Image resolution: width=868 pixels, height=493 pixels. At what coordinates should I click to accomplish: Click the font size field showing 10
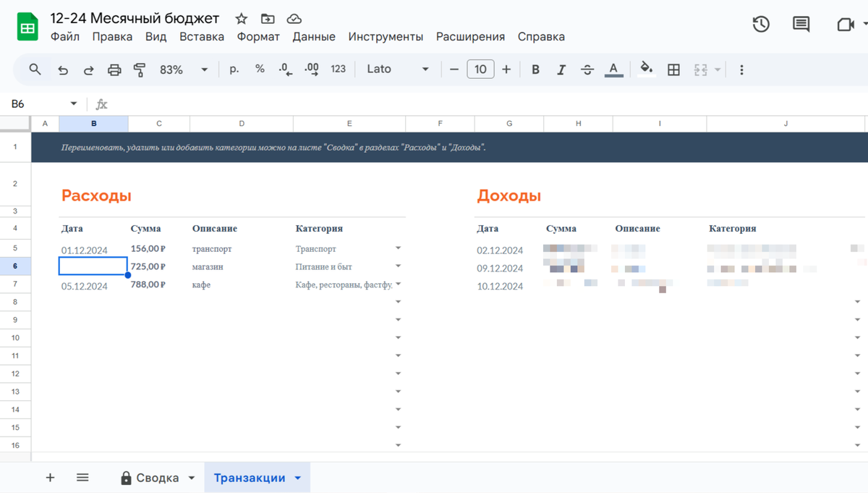480,69
